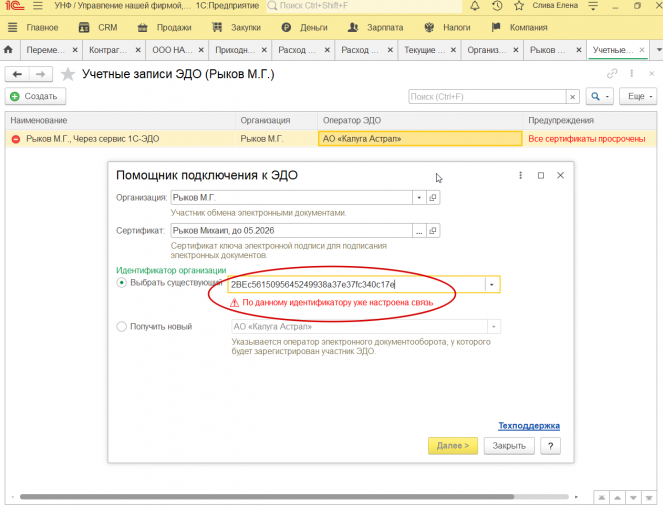Viewport: 663px width, 512px height.
Task: Expand operator АО Калуга Астрал dropdown
Action: point(493,326)
